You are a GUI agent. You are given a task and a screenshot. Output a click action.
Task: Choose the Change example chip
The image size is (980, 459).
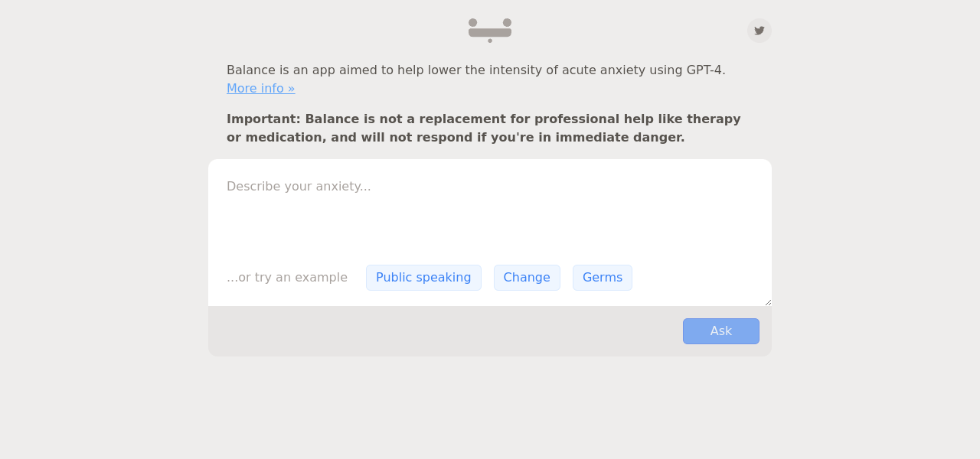[x=527, y=278]
